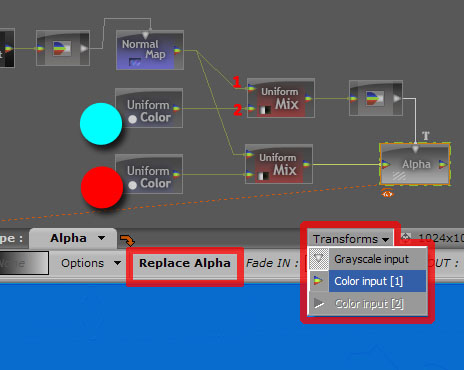
Task: Select the Alpha node
Action: click(x=415, y=164)
